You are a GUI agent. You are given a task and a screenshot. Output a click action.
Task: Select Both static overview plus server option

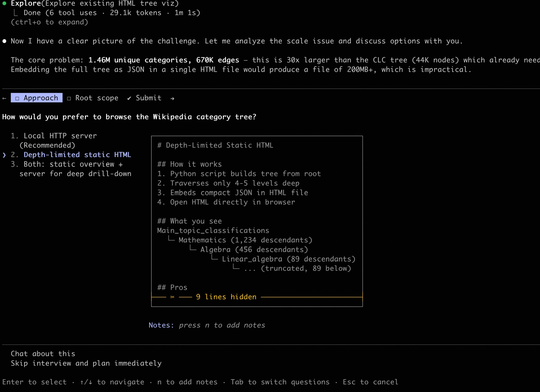[73, 164]
